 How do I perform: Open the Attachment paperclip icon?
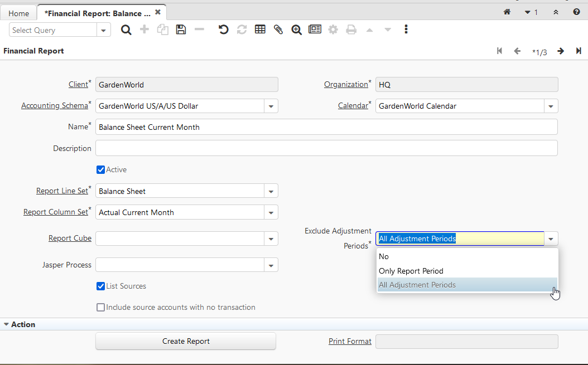pos(278,30)
